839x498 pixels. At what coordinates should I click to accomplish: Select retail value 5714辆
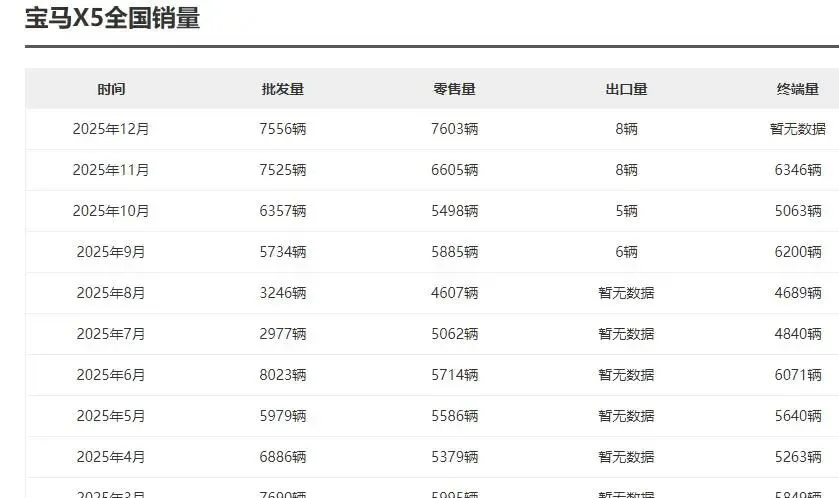pos(454,375)
